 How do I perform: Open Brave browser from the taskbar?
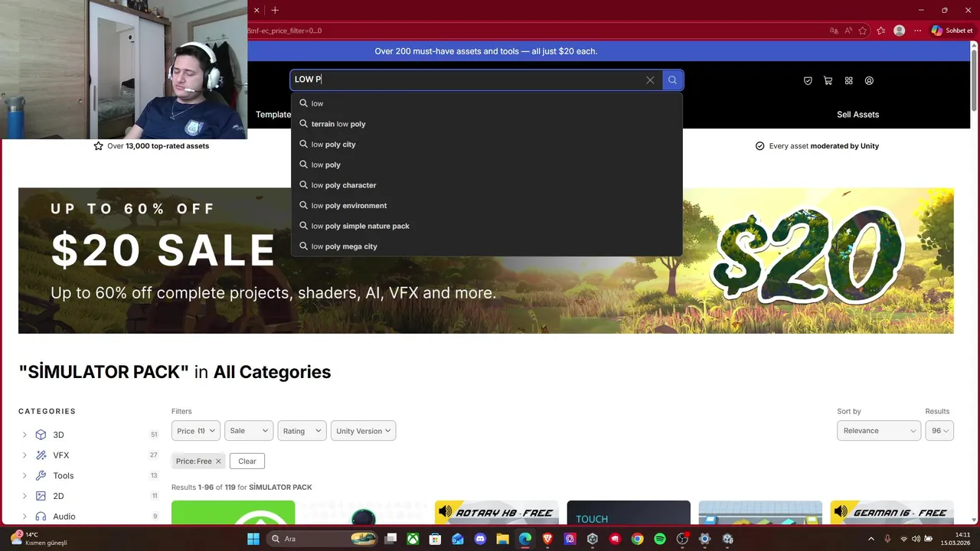tap(547, 539)
